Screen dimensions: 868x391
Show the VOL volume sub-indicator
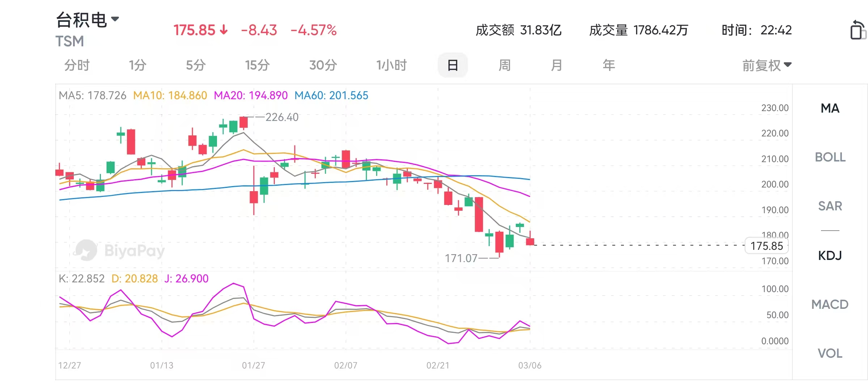pyautogui.click(x=830, y=353)
